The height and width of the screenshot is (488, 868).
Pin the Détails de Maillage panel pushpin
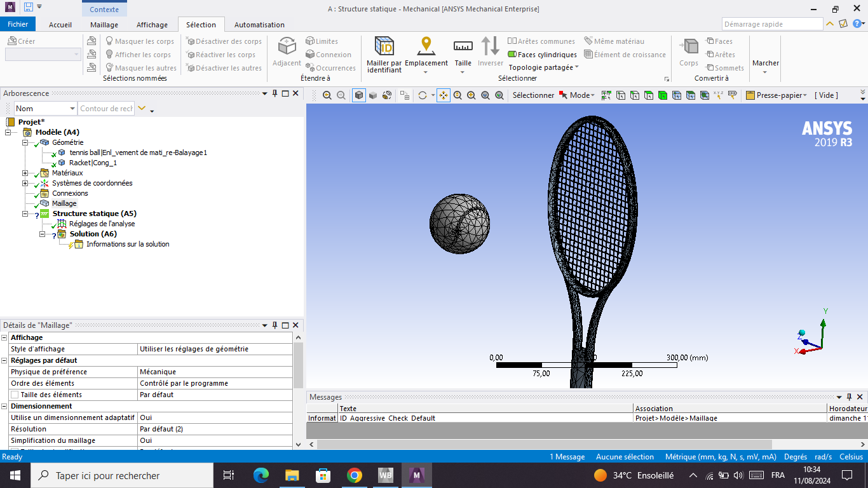[x=275, y=325]
